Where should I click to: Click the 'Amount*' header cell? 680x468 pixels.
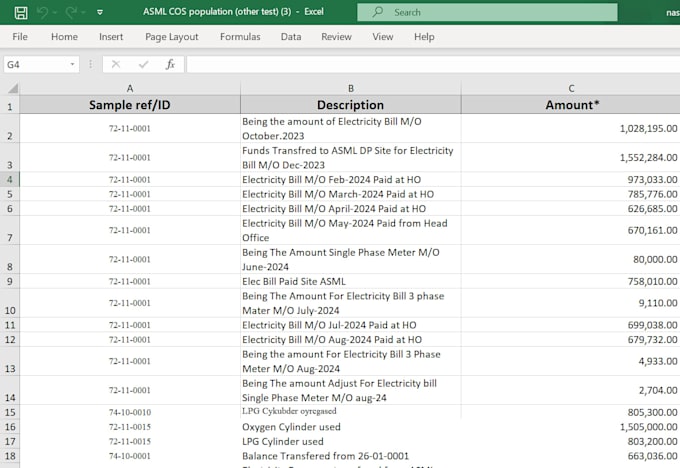[x=571, y=105]
